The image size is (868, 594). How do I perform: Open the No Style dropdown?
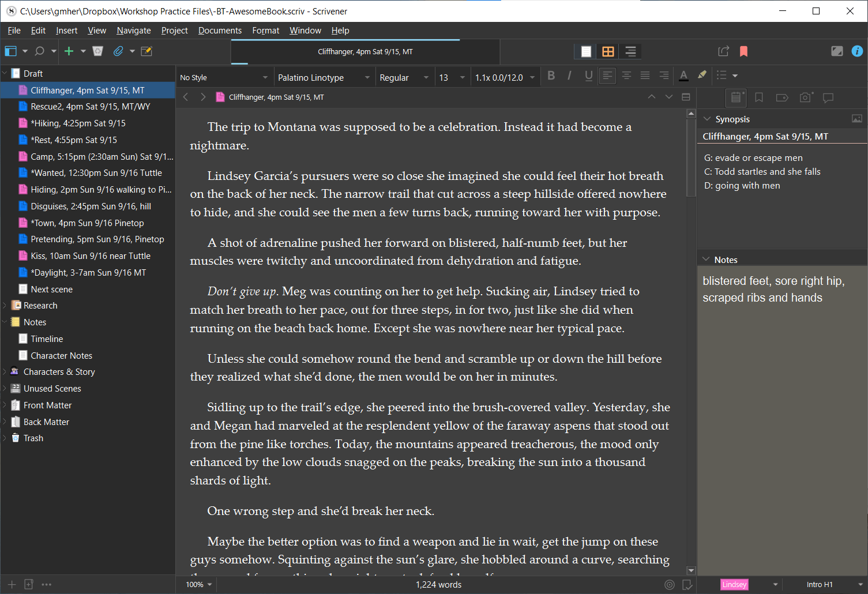click(225, 77)
